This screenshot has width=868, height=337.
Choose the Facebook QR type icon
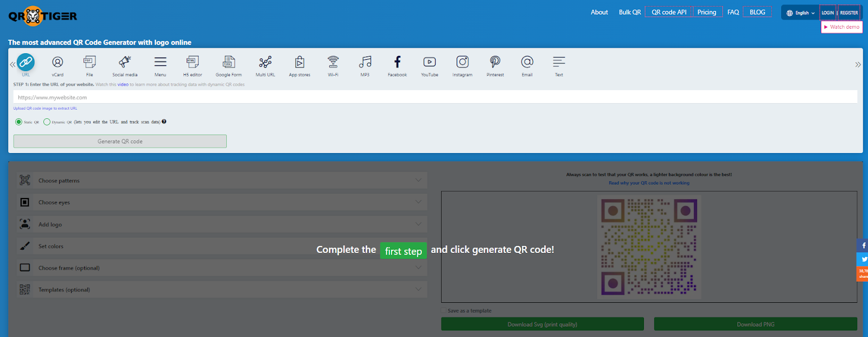(397, 62)
